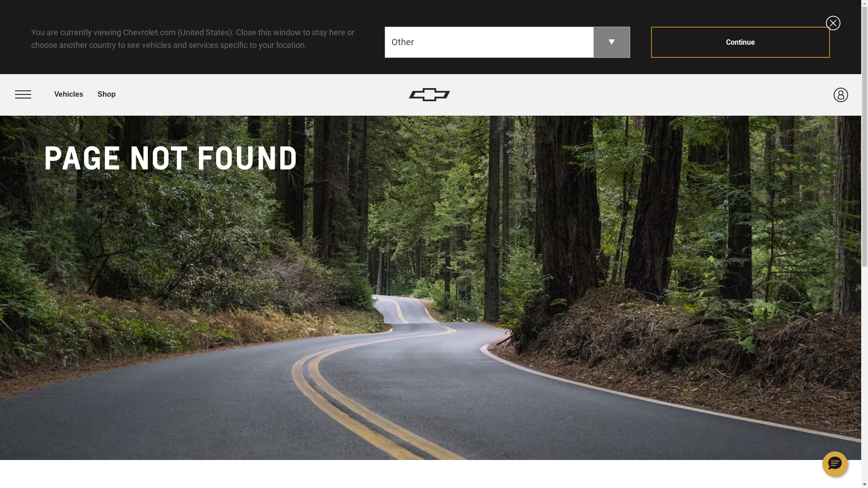This screenshot has width=868, height=488.
Task: Open the country selector showing Other
Action: coord(507,42)
